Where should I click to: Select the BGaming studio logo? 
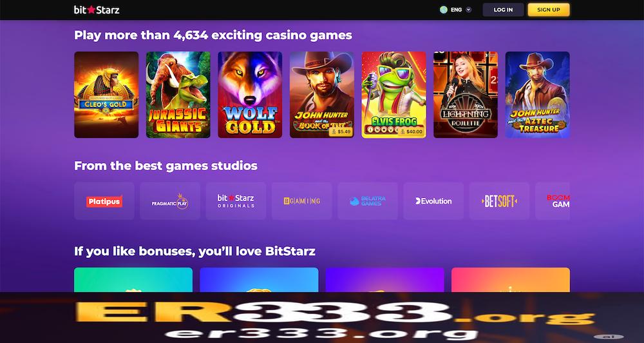coord(302,201)
